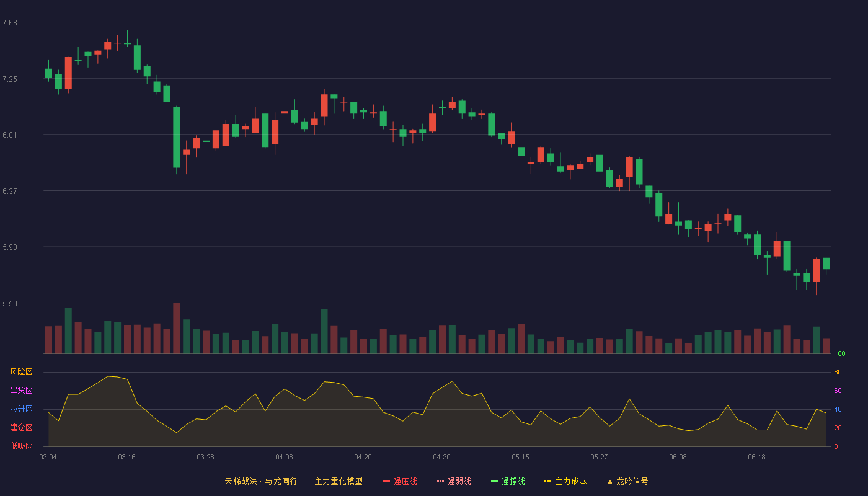Click the 6.81 price axis label

[10, 135]
